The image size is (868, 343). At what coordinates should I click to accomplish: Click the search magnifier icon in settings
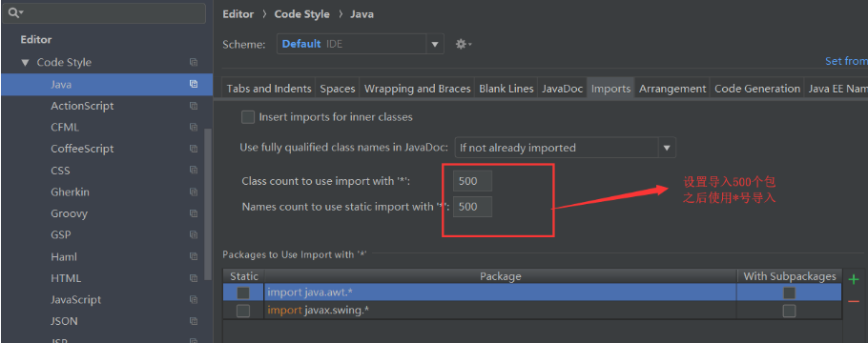point(14,12)
